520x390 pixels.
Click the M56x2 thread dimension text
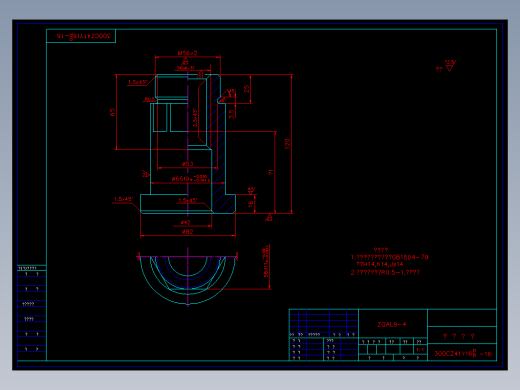[x=187, y=53]
